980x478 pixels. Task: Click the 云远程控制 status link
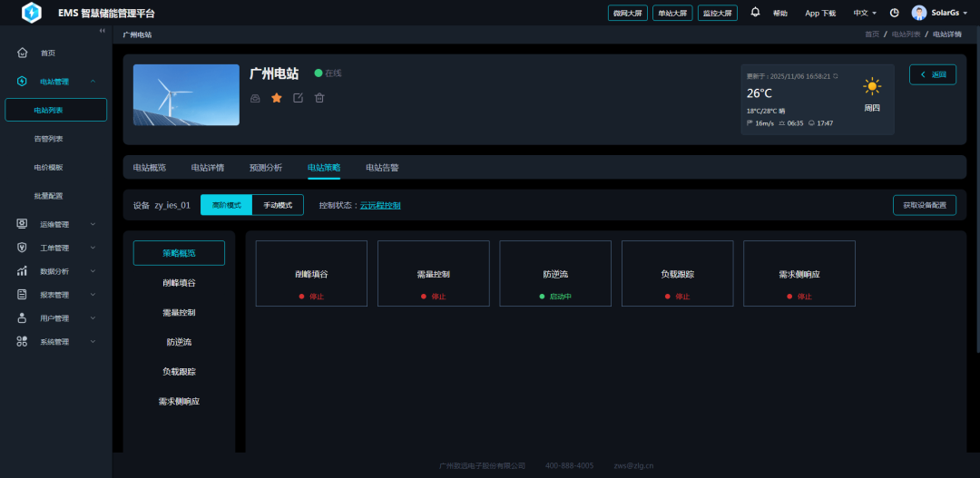click(380, 205)
